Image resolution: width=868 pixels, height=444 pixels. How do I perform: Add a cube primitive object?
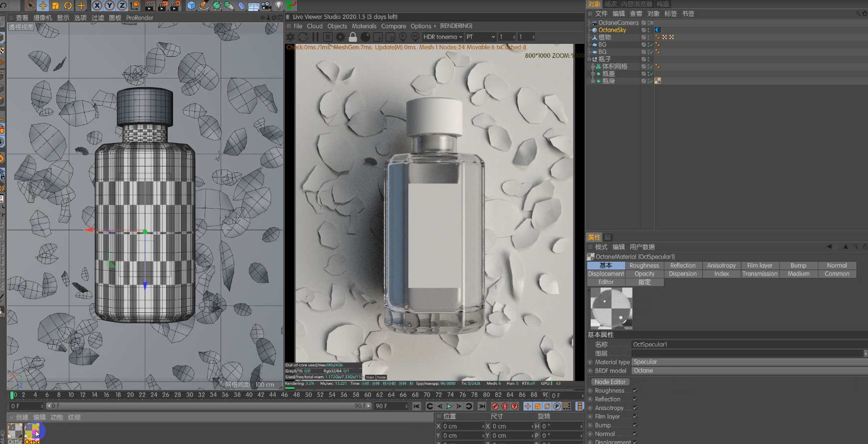[191, 5]
